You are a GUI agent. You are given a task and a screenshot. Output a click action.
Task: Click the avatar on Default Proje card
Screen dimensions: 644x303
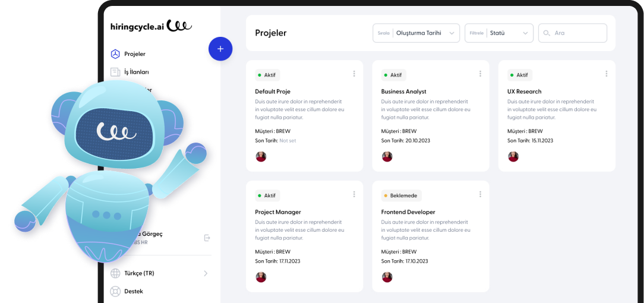coord(261,157)
